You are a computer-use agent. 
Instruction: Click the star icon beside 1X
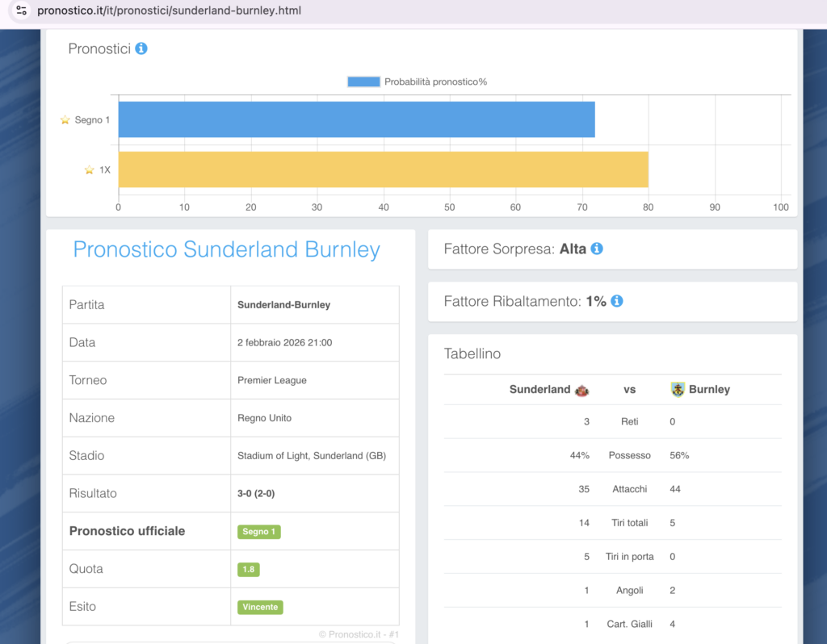90,170
